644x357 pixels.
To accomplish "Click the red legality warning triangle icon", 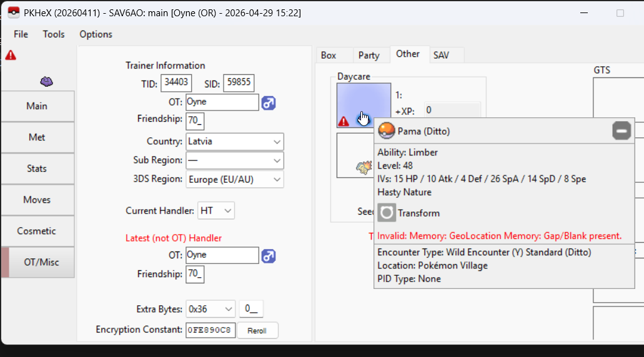I will tap(11, 56).
